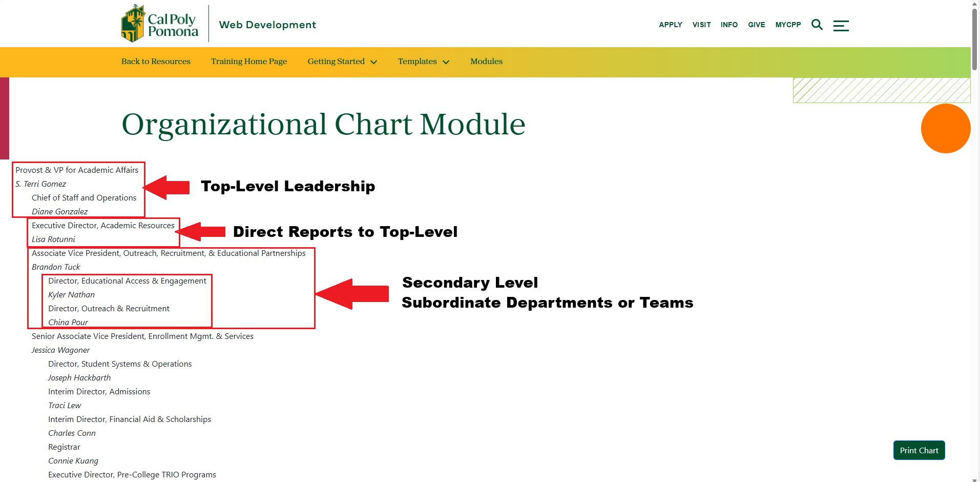Click the orange circle decoration
This screenshot has height=482, width=980.
tap(945, 128)
